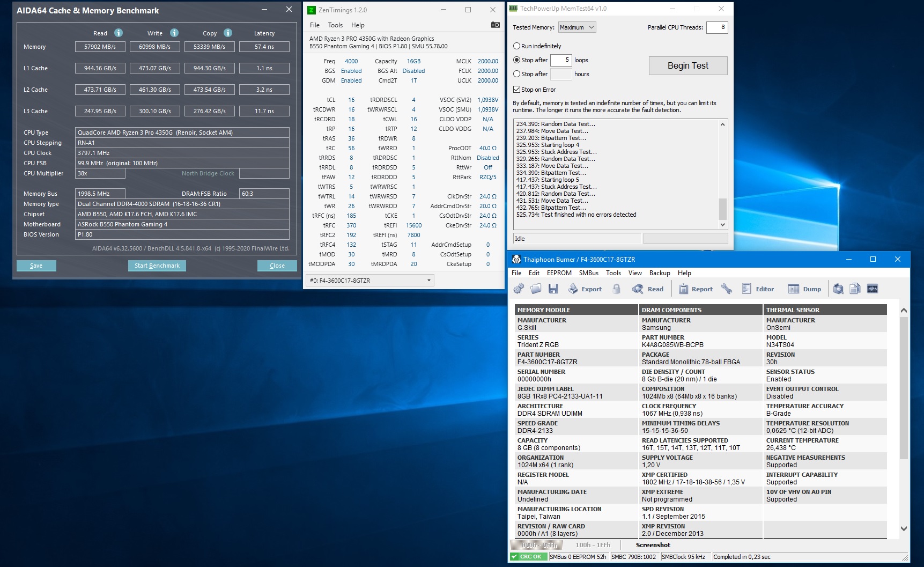The width and height of the screenshot is (924, 567).
Task: Click the magnifier search icon right of Dump
Action: coord(838,289)
